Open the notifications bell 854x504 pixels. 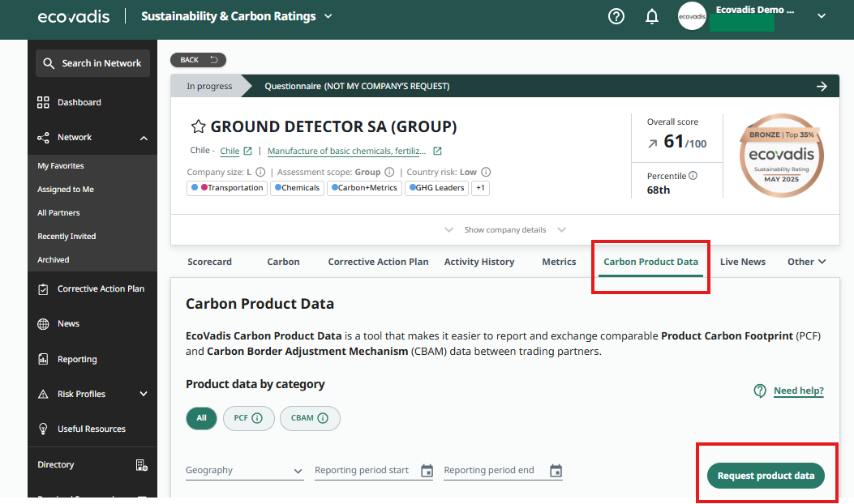(x=652, y=16)
